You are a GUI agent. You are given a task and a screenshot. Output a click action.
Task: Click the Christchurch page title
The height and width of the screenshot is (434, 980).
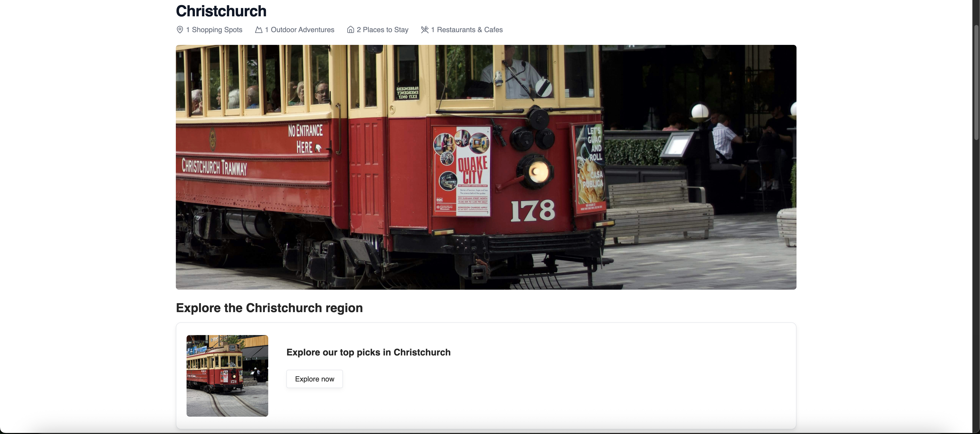click(221, 11)
